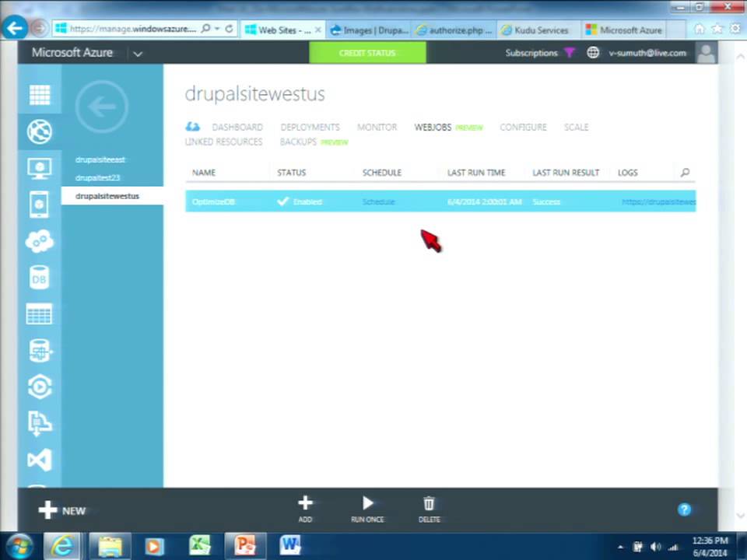
Task: Select drupaltest23 in site list
Action: tap(97, 177)
